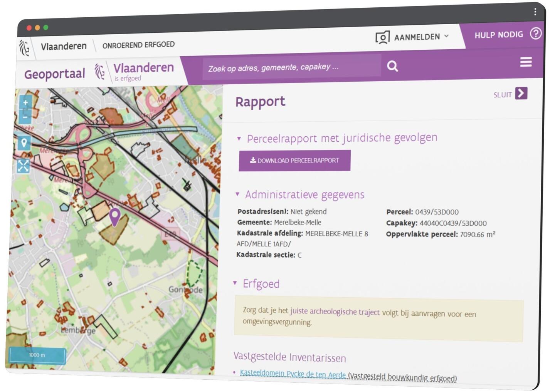Collapse Perceelrapport met juridische gevolgen section

tap(239, 139)
